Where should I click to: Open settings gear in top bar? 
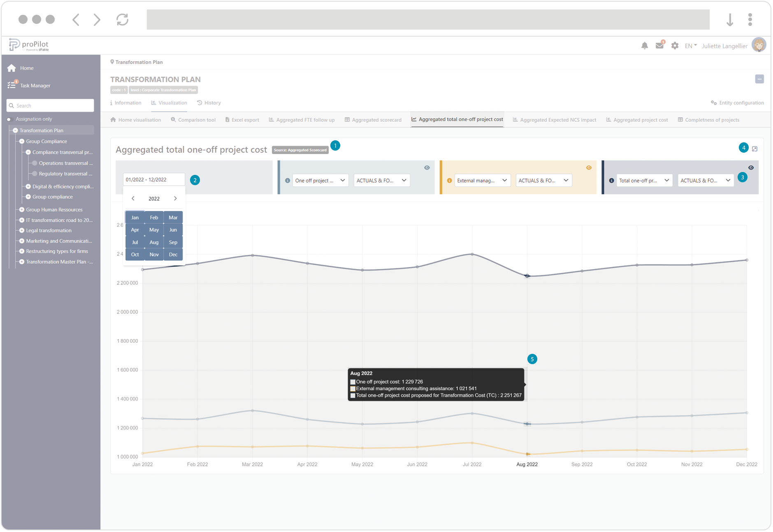pyautogui.click(x=675, y=46)
